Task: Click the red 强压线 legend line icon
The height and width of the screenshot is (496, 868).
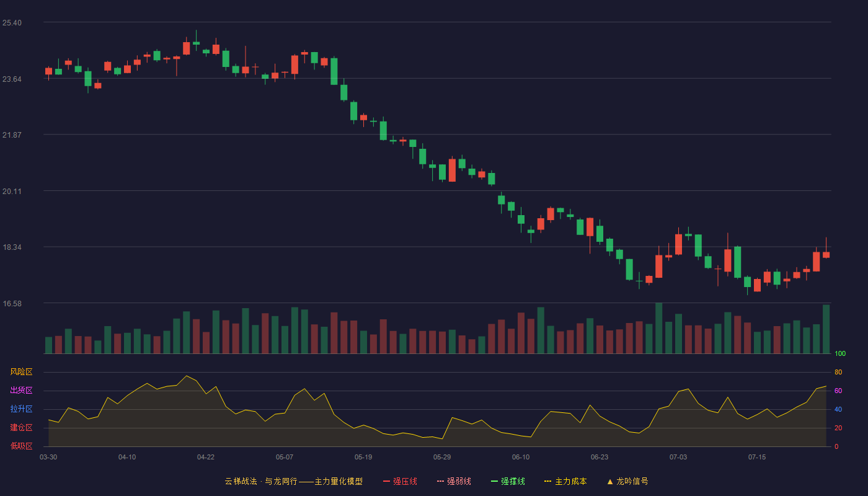Action: [386, 481]
